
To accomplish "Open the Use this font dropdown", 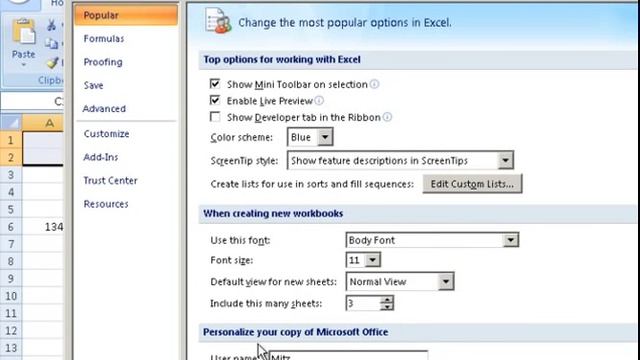I will click(x=511, y=240).
